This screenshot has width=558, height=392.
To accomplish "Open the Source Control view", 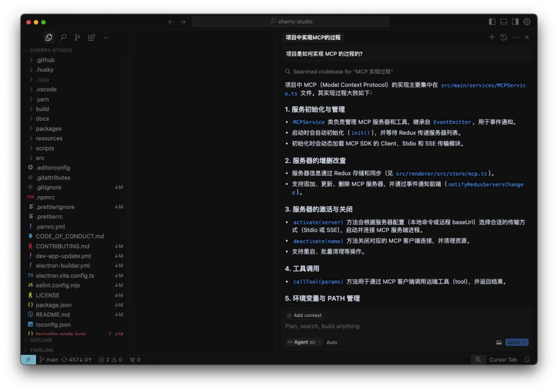I will [77, 37].
